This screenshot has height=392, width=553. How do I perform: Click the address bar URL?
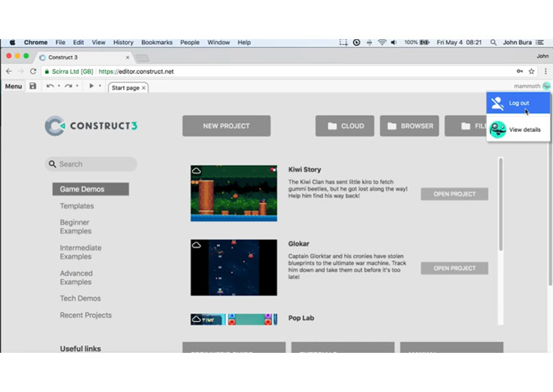[x=136, y=71]
